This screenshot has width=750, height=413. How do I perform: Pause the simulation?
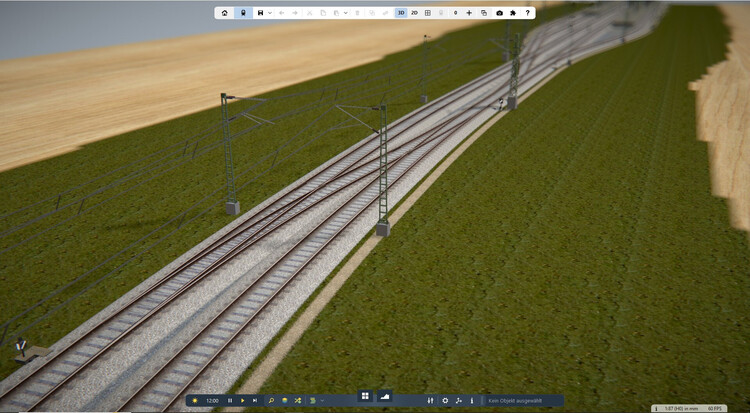[230, 401]
